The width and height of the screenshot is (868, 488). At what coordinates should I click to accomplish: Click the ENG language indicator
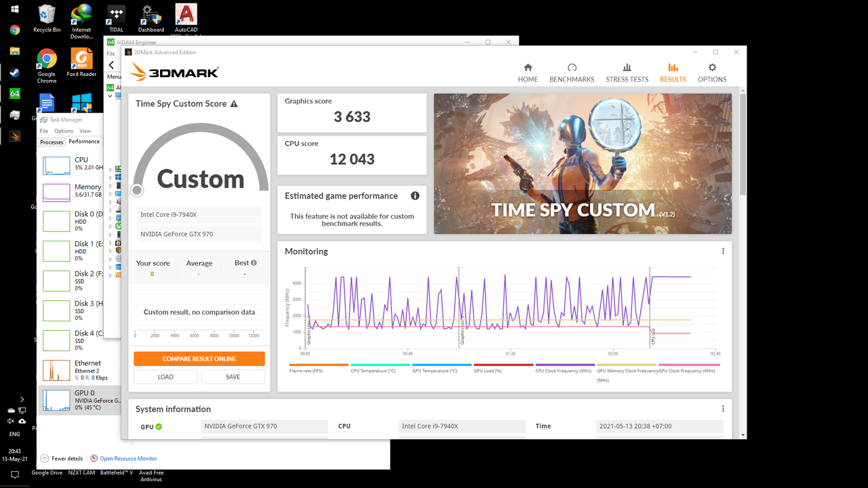click(x=14, y=434)
